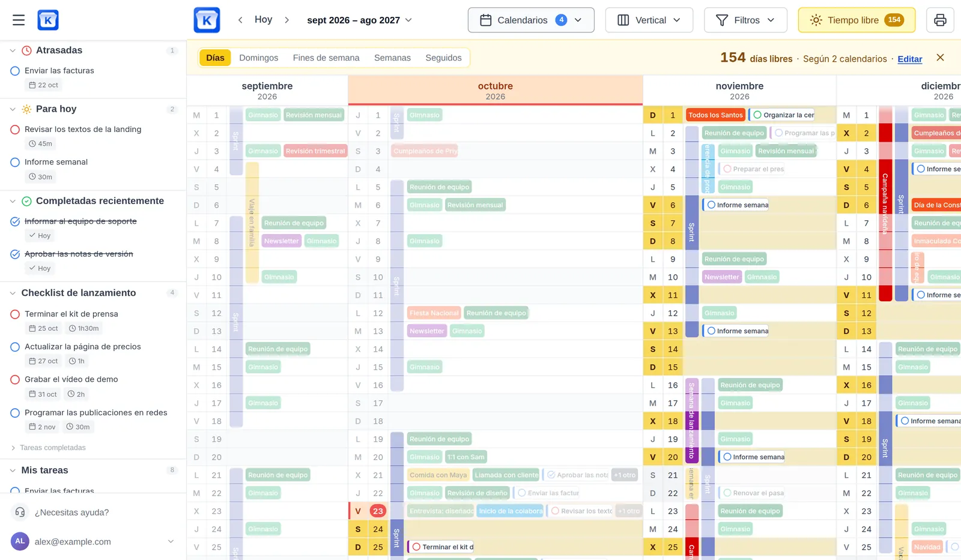
Task: Open the Vertical layout dropdown
Action: click(x=649, y=20)
